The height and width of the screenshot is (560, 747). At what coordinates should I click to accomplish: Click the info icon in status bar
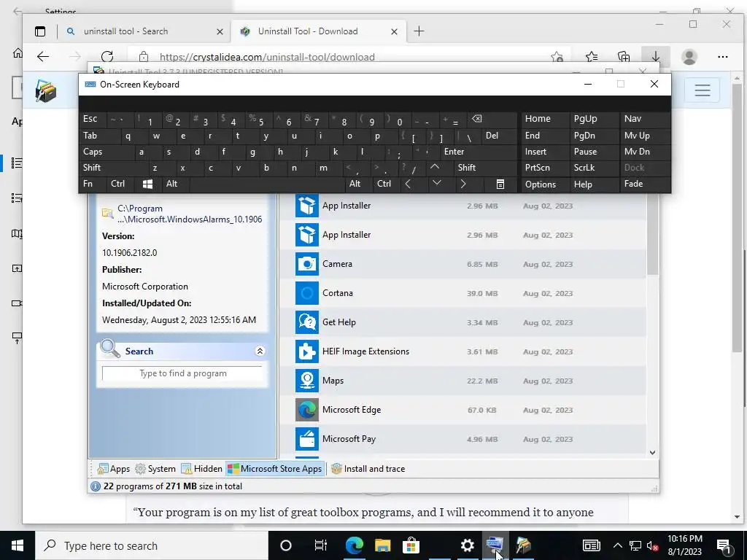coord(96,486)
